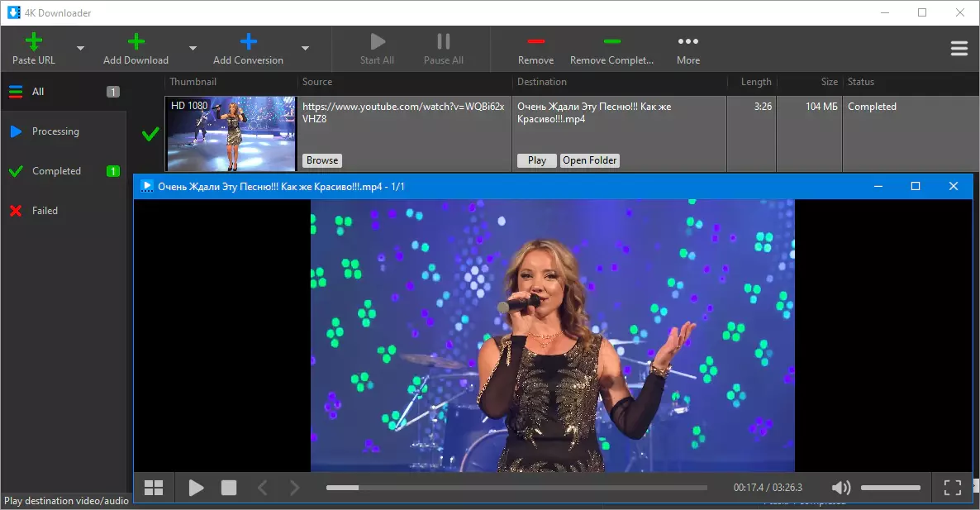The image size is (980, 510).
Task: Mute the player volume speaker
Action: (840, 488)
